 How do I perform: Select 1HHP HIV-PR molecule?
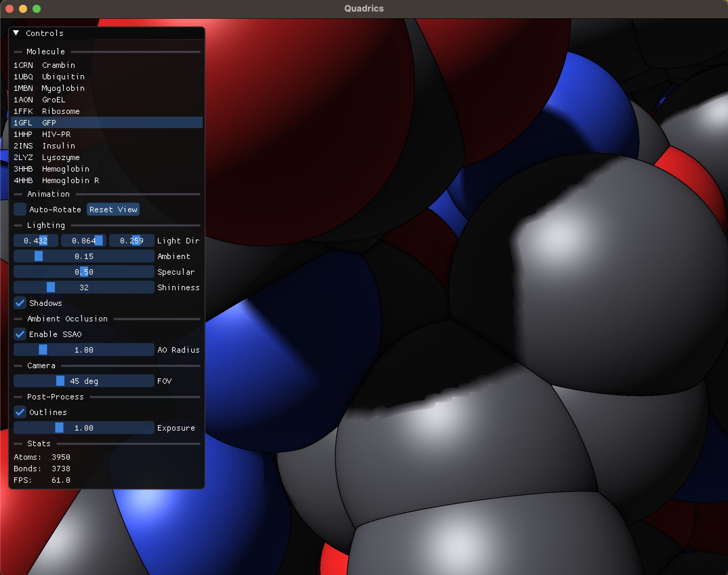[107, 134]
